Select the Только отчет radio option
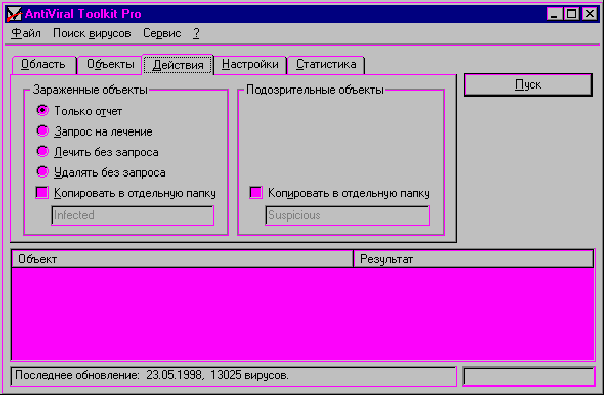604x395 pixels. [79, 111]
